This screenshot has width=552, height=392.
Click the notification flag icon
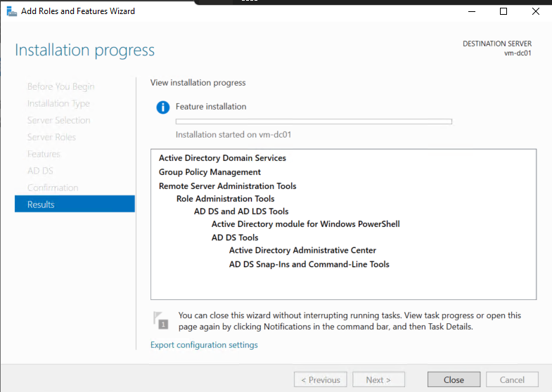161,320
